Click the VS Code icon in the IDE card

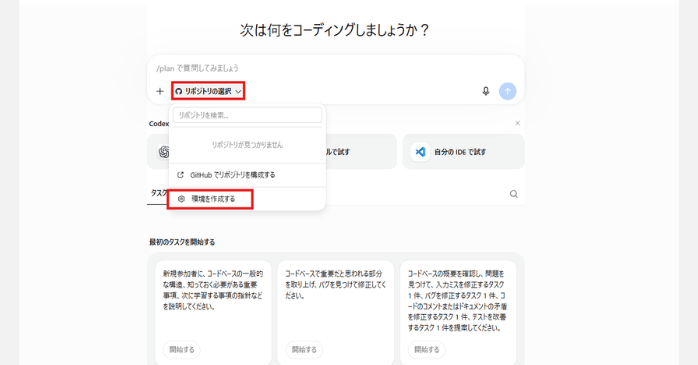pyautogui.click(x=420, y=152)
